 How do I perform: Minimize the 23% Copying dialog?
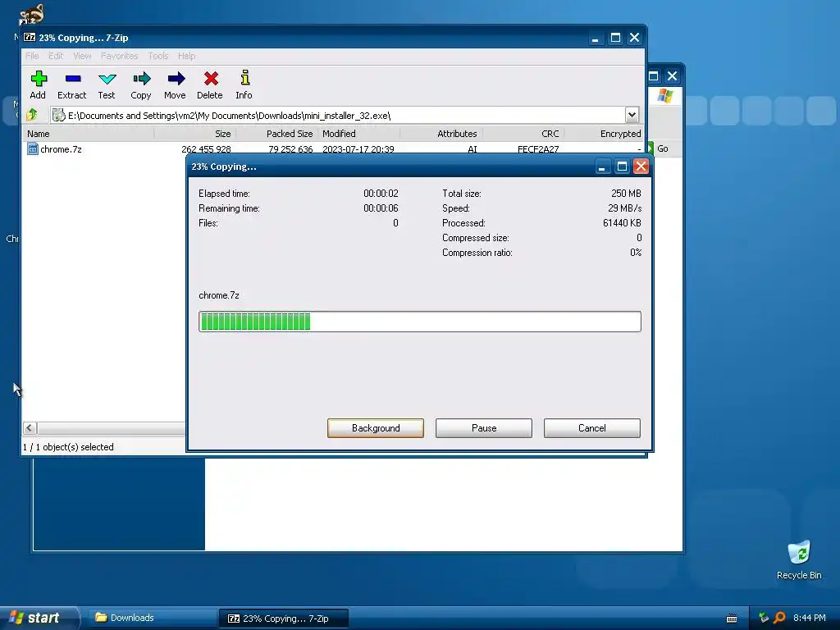pos(602,167)
